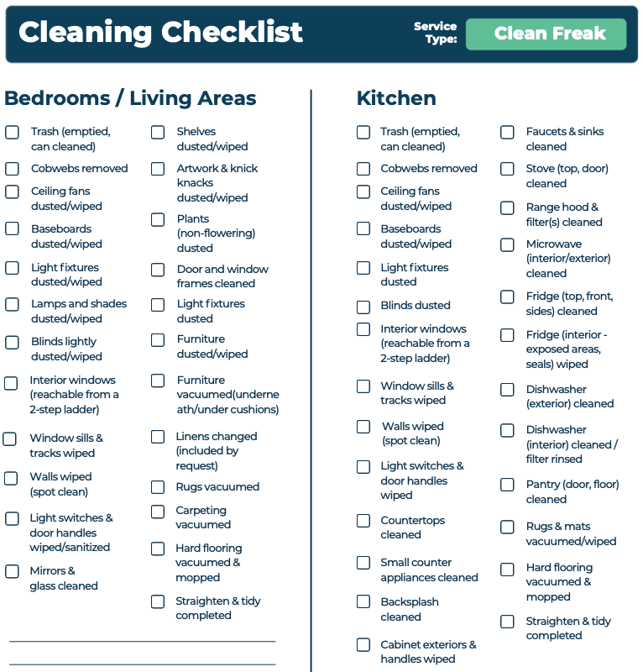This screenshot has height=672, width=643.
Task: Click the Clean Freak service type button
Action: coord(546,34)
